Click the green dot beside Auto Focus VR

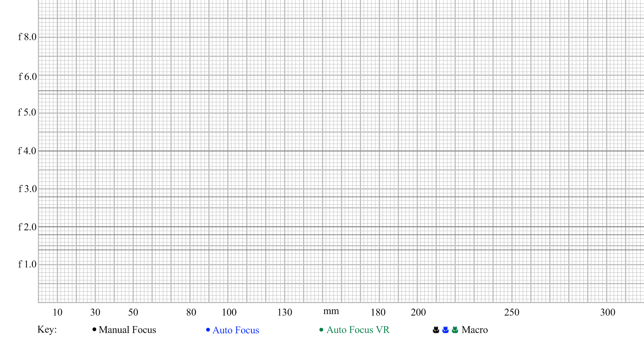[x=321, y=330]
